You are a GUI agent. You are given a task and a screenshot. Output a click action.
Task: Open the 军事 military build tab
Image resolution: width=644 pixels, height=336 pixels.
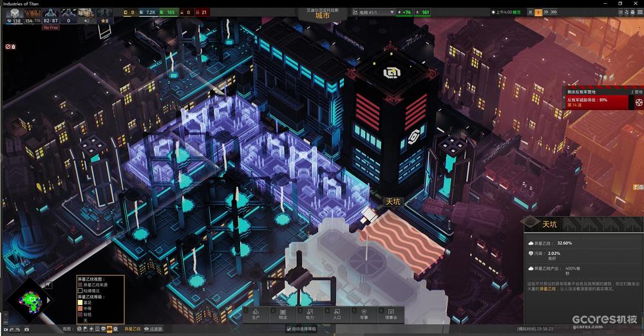pos(364,314)
